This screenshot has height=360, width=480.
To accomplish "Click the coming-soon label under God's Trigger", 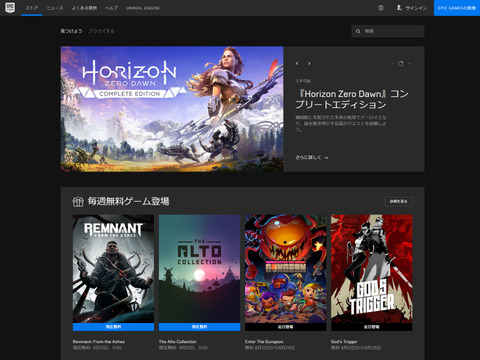I will (372, 327).
